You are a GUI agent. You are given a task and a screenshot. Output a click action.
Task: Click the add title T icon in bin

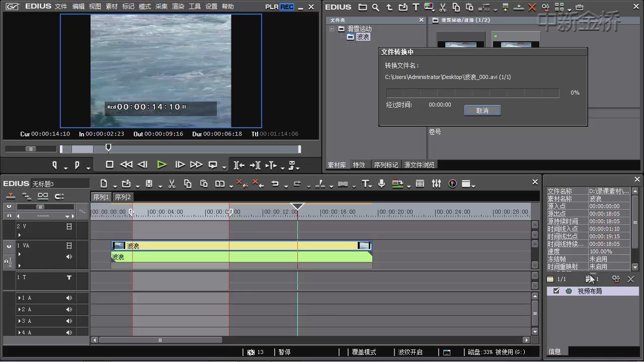click(416, 7)
